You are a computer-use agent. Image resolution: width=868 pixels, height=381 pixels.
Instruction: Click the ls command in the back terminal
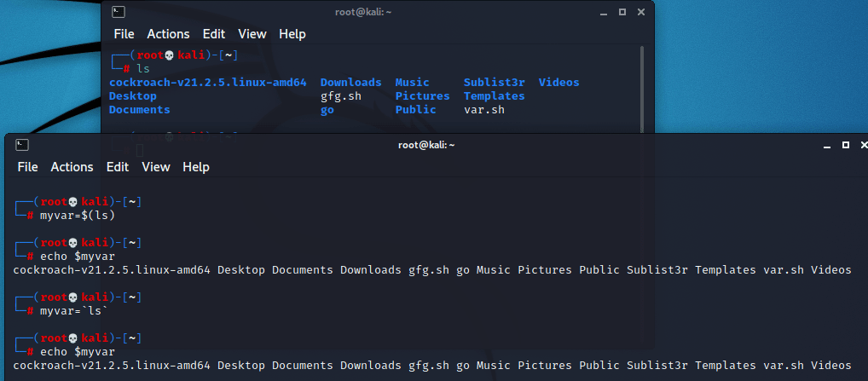click(x=143, y=68)
